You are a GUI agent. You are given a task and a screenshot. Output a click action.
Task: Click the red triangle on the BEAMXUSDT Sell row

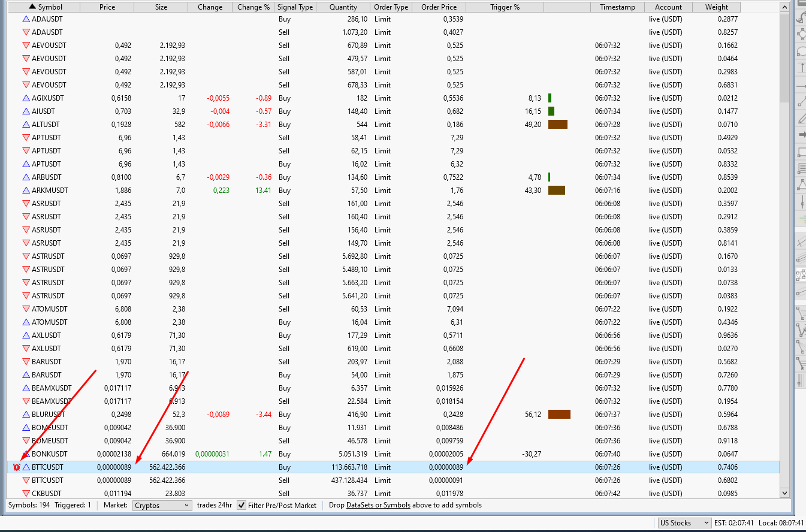pos(26,401)
